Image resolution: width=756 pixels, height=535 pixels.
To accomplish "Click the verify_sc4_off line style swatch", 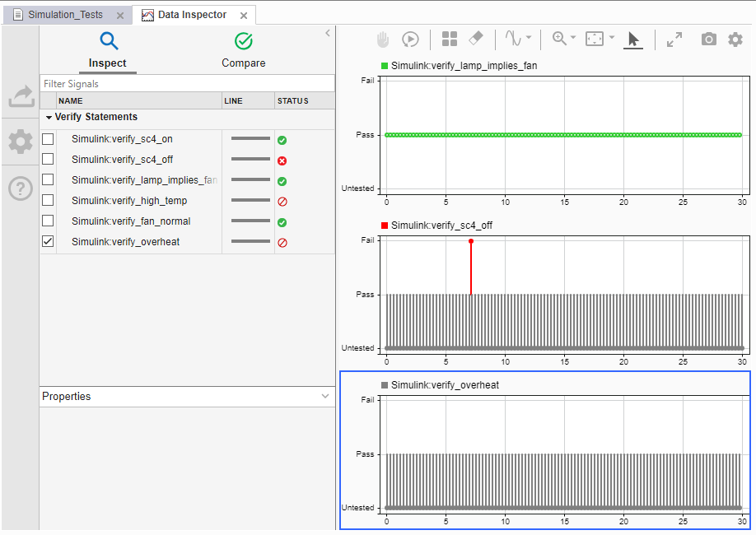I will click(x=250, y=160).
